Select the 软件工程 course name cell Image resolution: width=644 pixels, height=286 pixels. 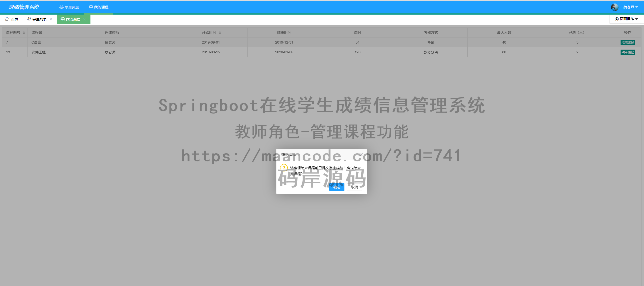click(64, 52)
